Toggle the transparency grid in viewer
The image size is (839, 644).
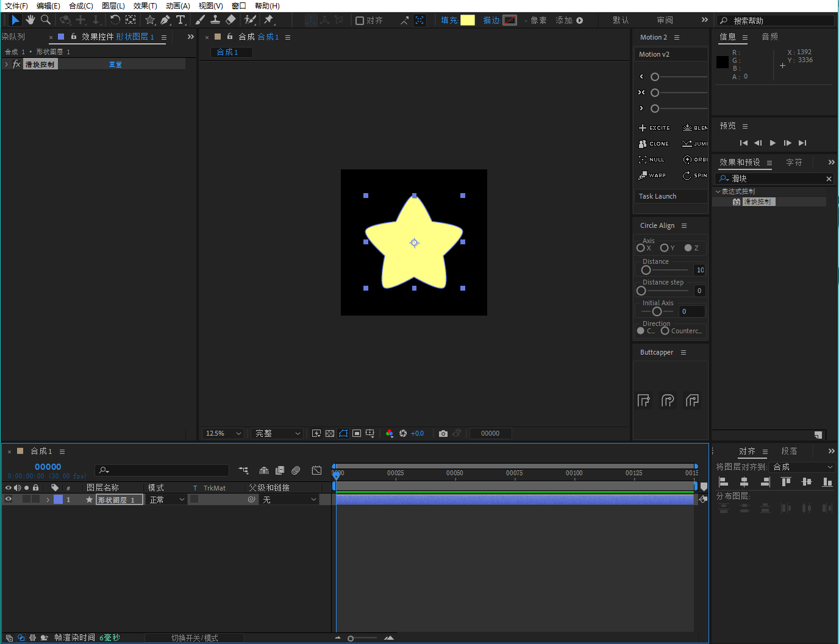(x=330, y=433)
